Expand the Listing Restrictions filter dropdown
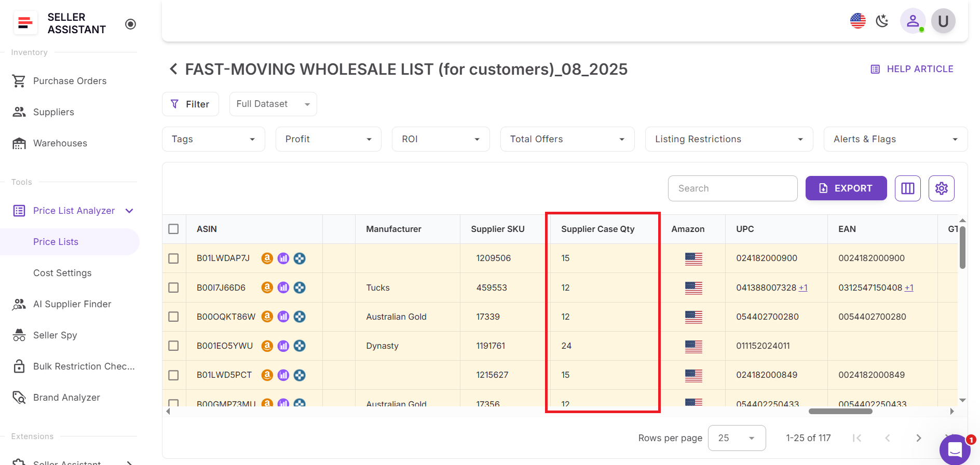 [x=728, y=139]
